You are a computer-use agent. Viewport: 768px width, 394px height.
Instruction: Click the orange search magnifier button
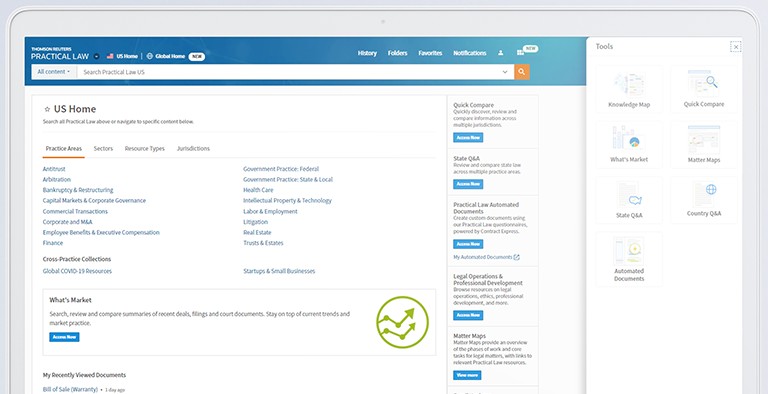(522, 72)
